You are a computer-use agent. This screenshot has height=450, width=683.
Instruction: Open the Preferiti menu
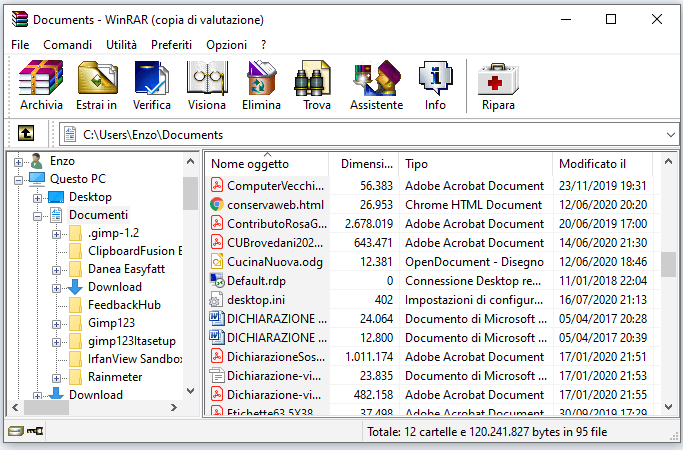point(171,45)
